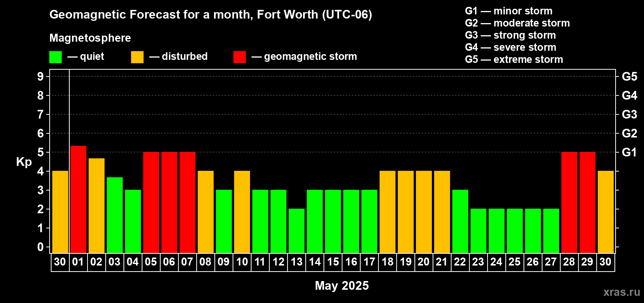The height and width of the screenshot is (303, 644).
Task: Select the green bar for May 25
Action: point(515,231)
